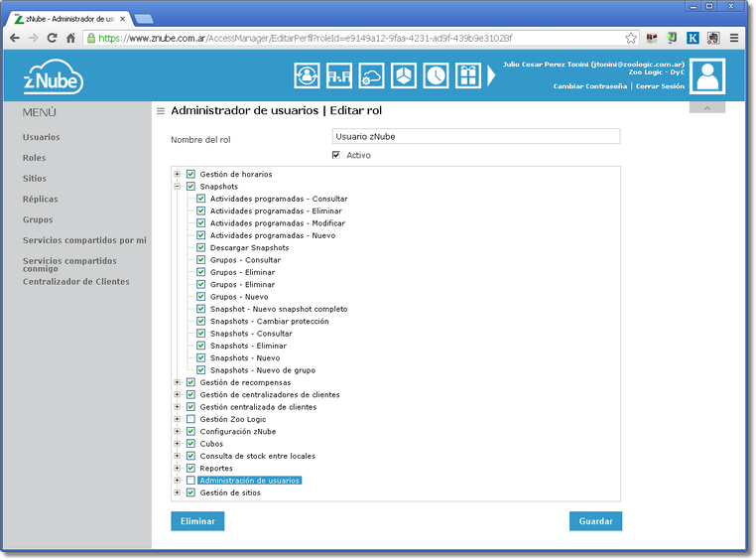Click the right arrow after header icons

(490, 75)
